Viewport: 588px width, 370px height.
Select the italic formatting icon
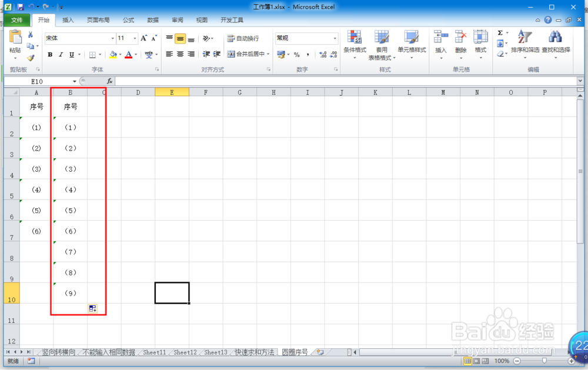60,54
